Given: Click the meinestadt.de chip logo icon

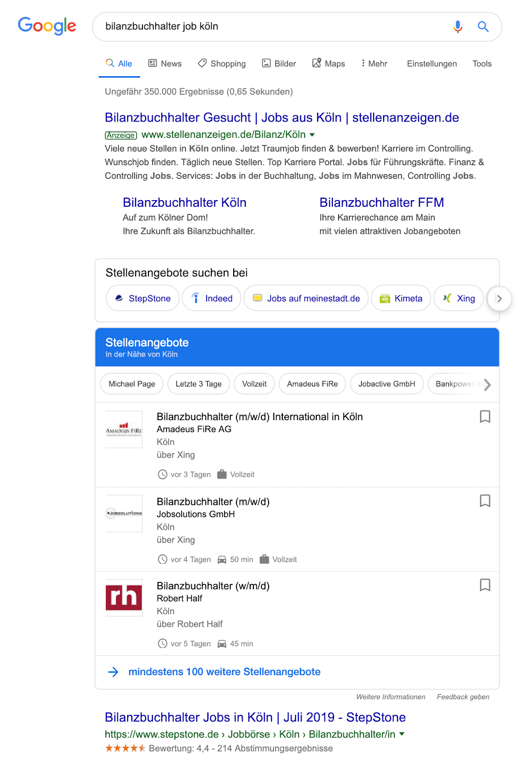Looking at the screenshot, I should [x=257, y=298].
